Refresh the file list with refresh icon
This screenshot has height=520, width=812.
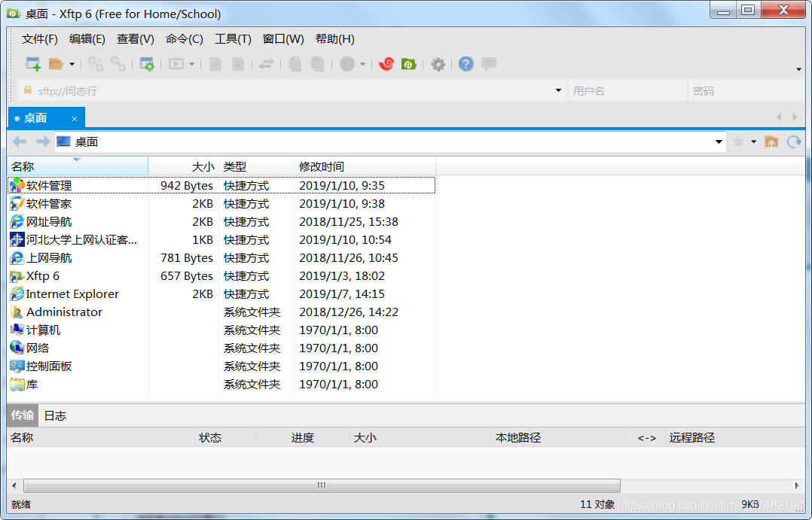pos(794,141)
